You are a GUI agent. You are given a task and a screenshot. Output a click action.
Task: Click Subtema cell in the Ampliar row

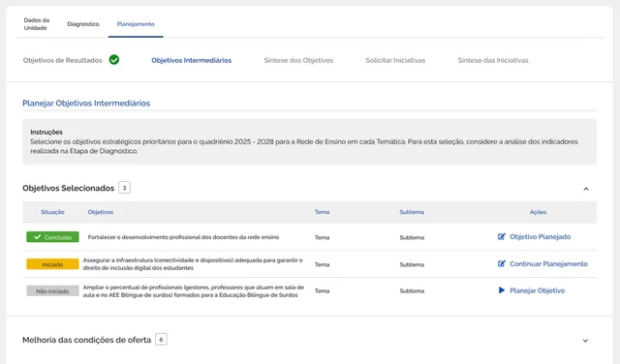(412, 290)
